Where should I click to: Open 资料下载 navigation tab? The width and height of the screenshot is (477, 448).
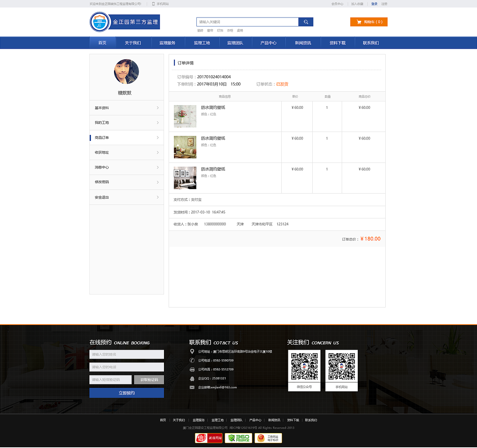(x=337, y=43)
